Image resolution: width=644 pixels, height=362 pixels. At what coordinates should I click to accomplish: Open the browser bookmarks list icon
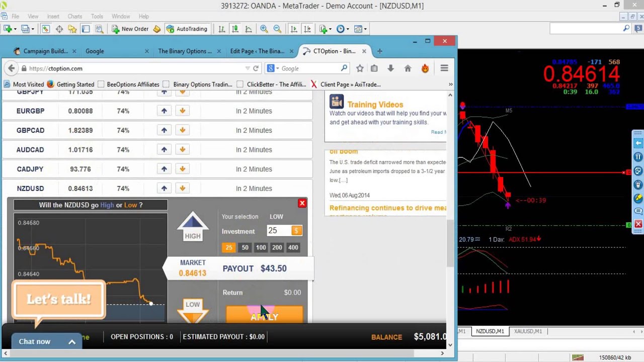[374, 68]
